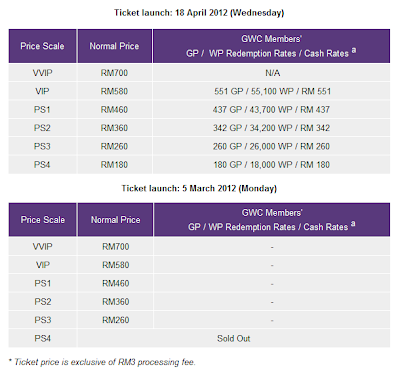Click the second table's Price Scale header

tap(43, 220)
